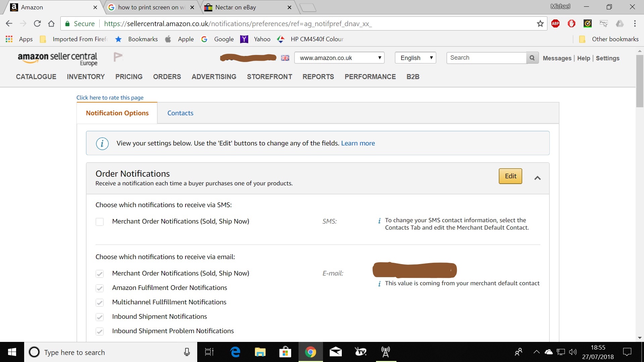Toggle Inbound Shipment Notifications checkbox
Screen dimensions: 644x362
[100, 317]
